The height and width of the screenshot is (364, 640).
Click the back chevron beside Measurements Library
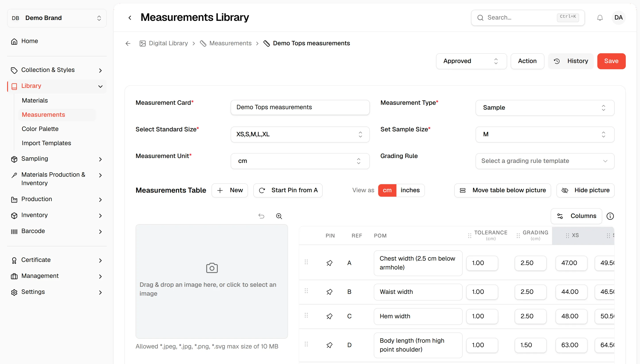click(130, 18)
